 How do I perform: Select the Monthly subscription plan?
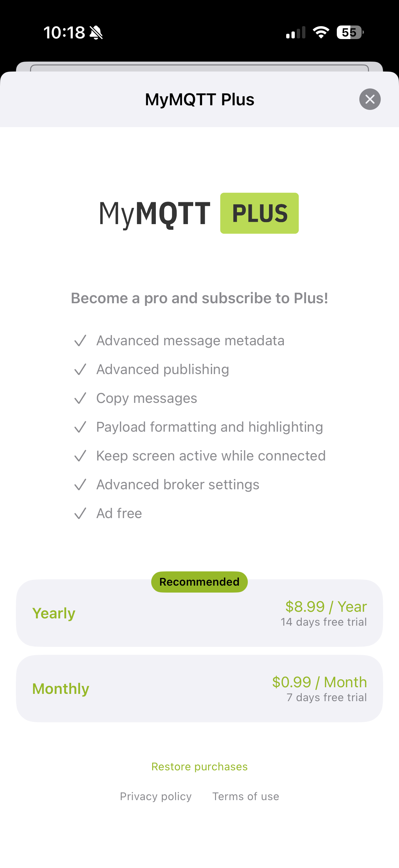199,689
